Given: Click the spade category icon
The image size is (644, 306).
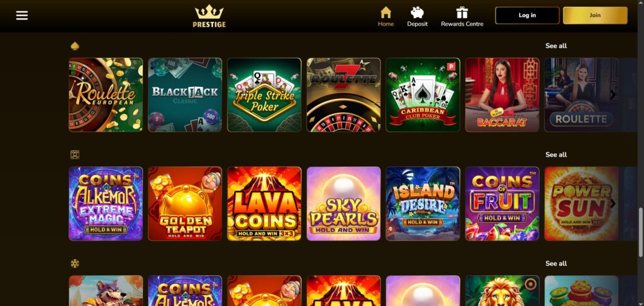Looking at the screenshot, I should [75, 46].
